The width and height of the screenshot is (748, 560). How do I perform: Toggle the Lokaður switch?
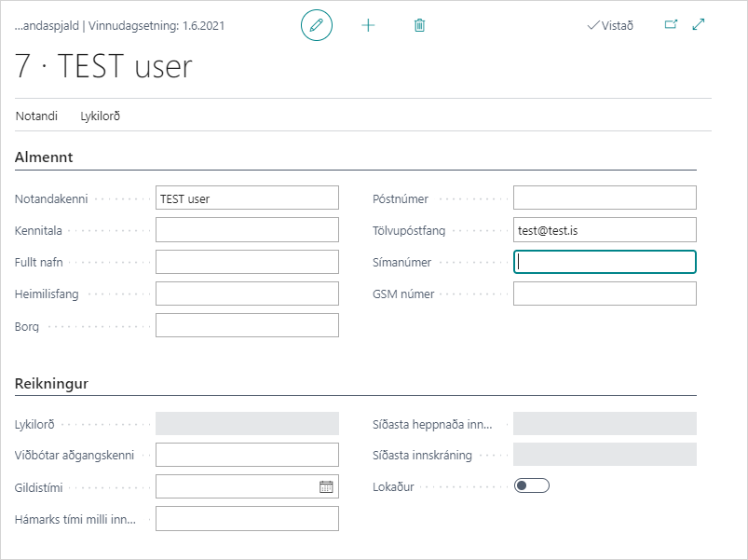pos(532,485)
